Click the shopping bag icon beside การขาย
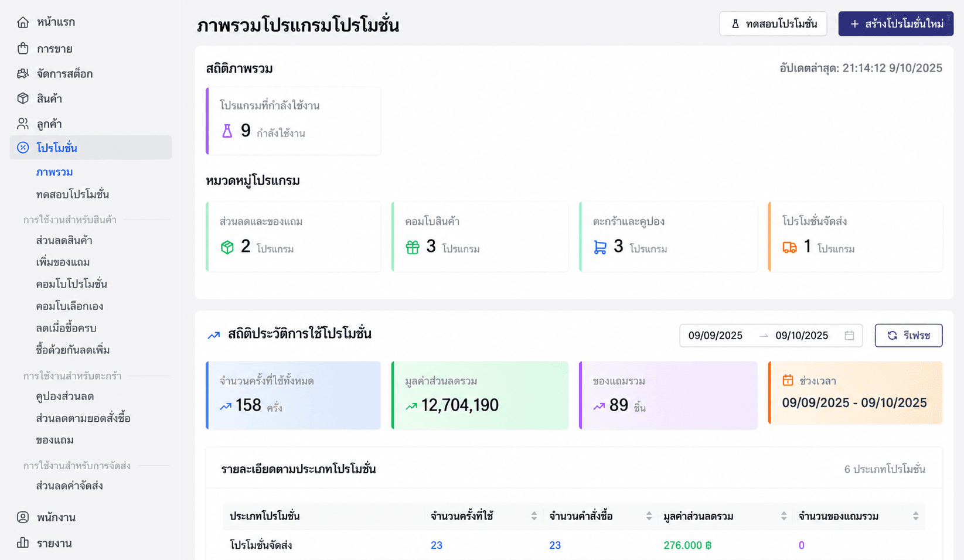The width and height of the screenshot is (964, 560). 23,49
